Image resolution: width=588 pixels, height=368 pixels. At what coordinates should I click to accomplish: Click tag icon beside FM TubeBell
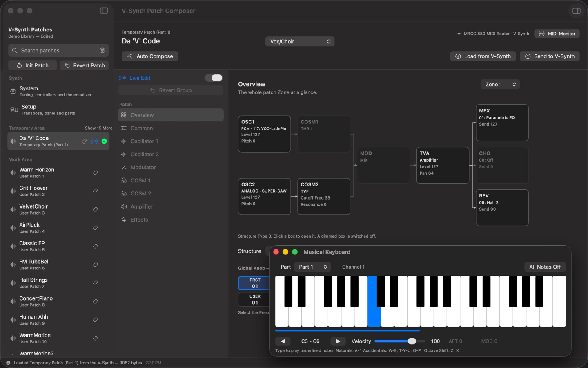tap(95, 265)
